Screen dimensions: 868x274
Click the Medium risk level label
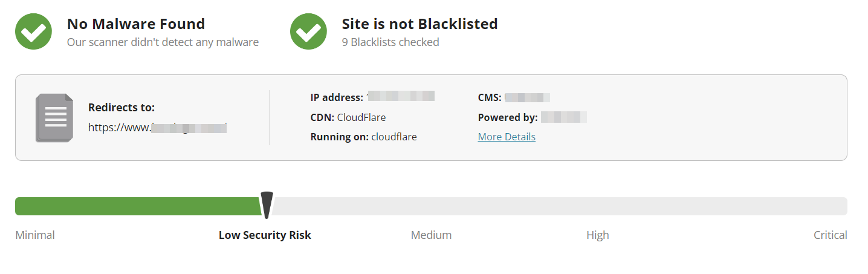pyautogui.click(x=431, y=235)
